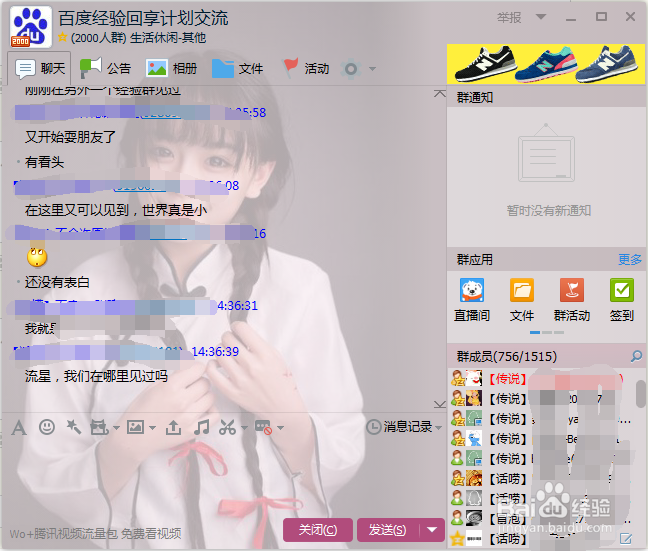Click message '流星，我们在哪里见过吗'

tap(96, 376)
